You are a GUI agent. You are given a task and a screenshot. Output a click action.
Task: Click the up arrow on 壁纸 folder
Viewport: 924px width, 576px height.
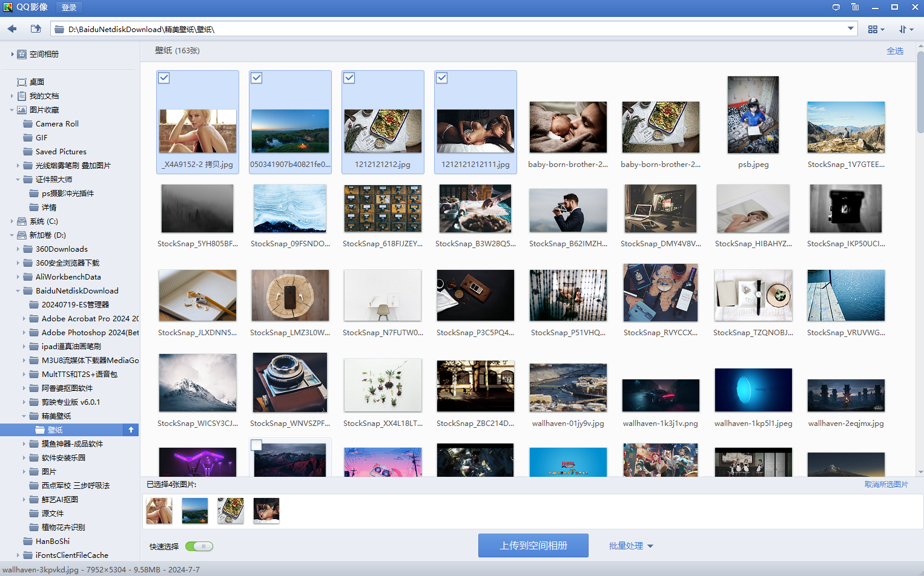coord(131,430)
